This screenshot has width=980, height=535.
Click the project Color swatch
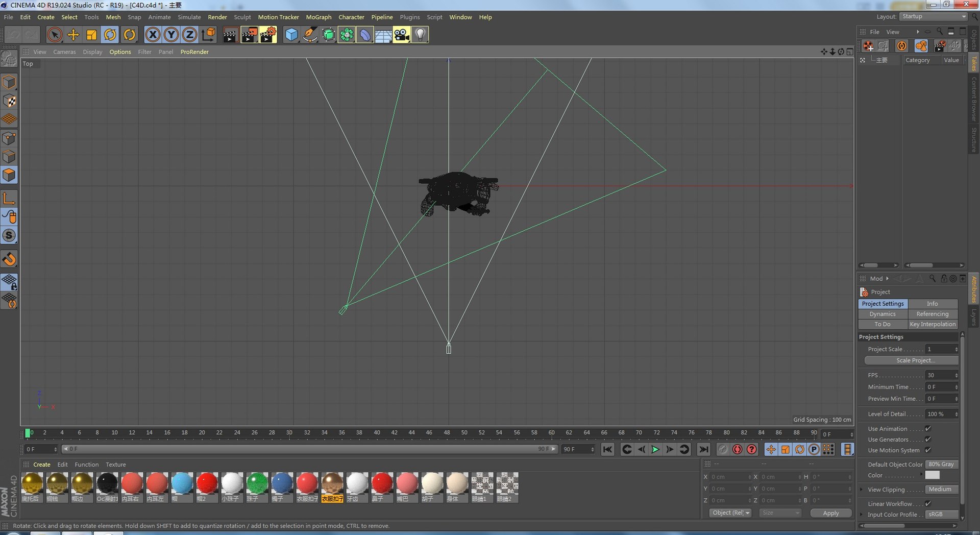(x=933, y=475)
